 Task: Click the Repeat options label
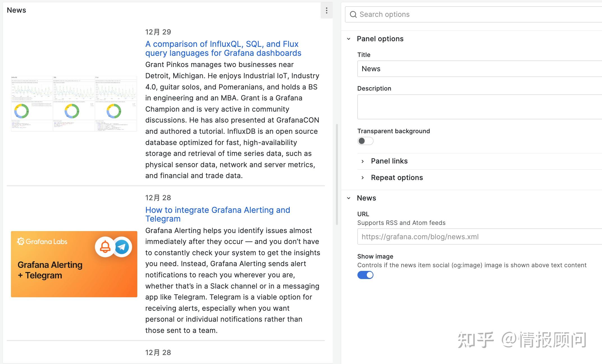click(397, 178)
